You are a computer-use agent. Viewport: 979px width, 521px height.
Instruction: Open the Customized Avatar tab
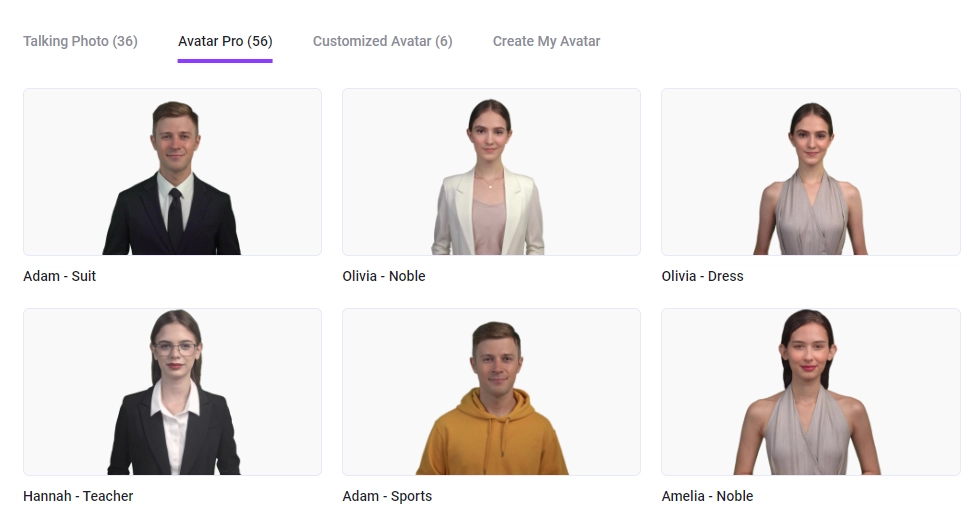382,41
